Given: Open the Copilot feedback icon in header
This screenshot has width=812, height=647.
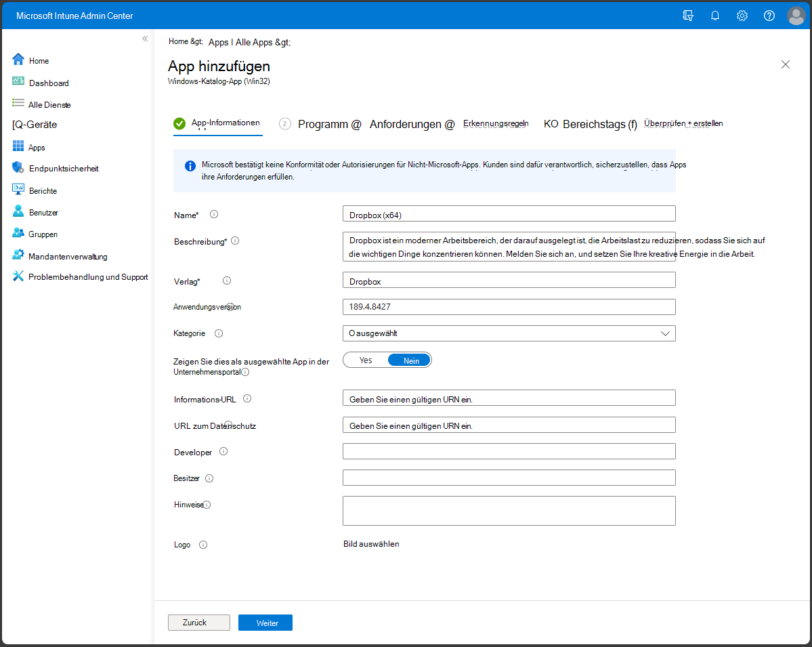Looking at the screenshot, I should (688, 16).
